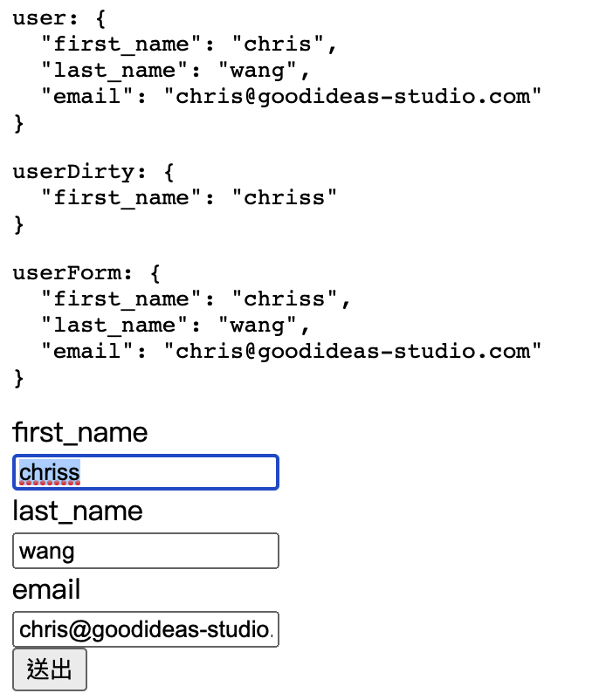Image resolution: width=613 pixels, height=700 pixels.
Task: Click into the last_name input with wang
Action: pyautogui.click(x=146, y=551)
